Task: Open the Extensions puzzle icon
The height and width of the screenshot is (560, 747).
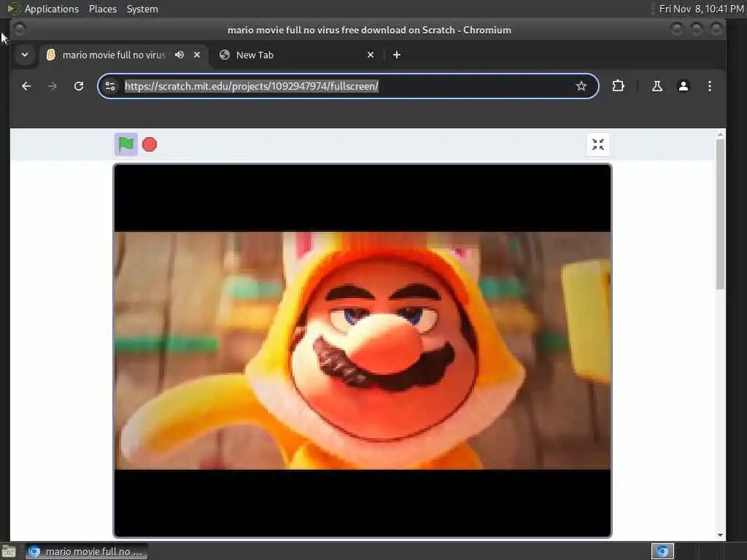Action: click(618, 86)
